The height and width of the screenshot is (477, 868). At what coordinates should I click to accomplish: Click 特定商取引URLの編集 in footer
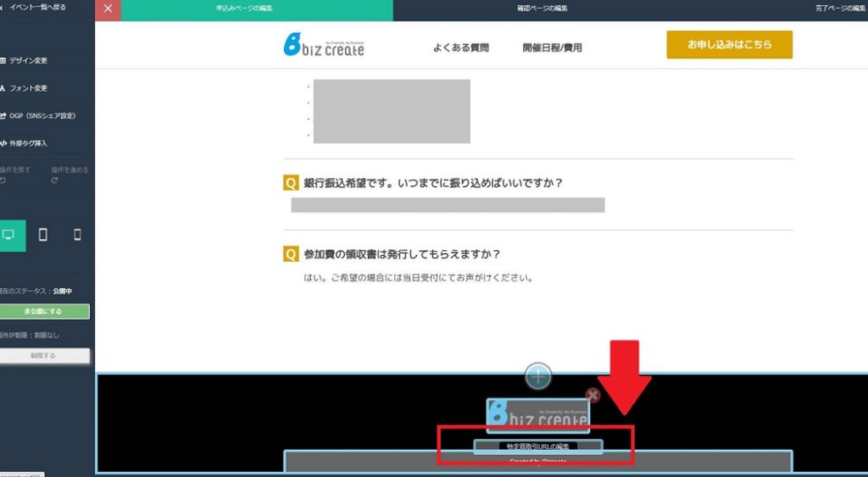click(x=537, y=446)
